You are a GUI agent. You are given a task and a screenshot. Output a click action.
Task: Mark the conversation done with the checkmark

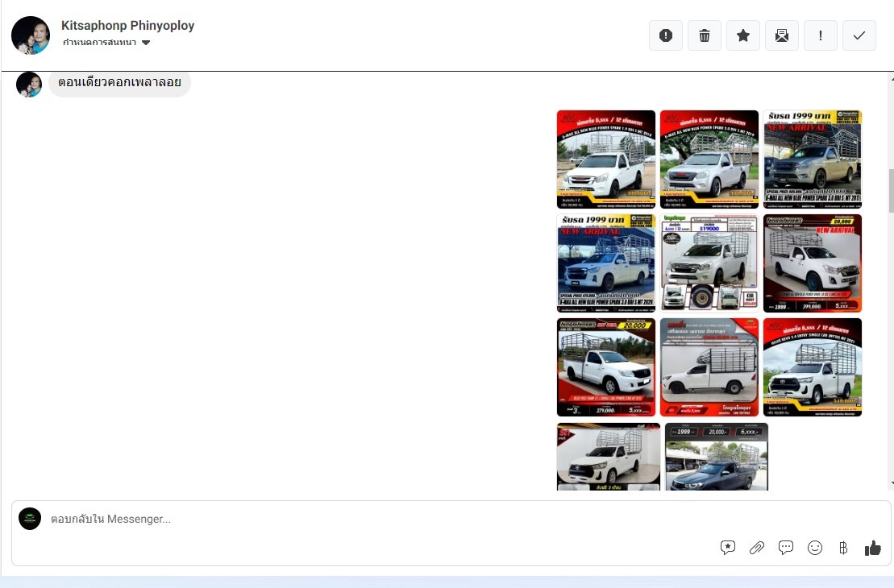pos(859,35)
